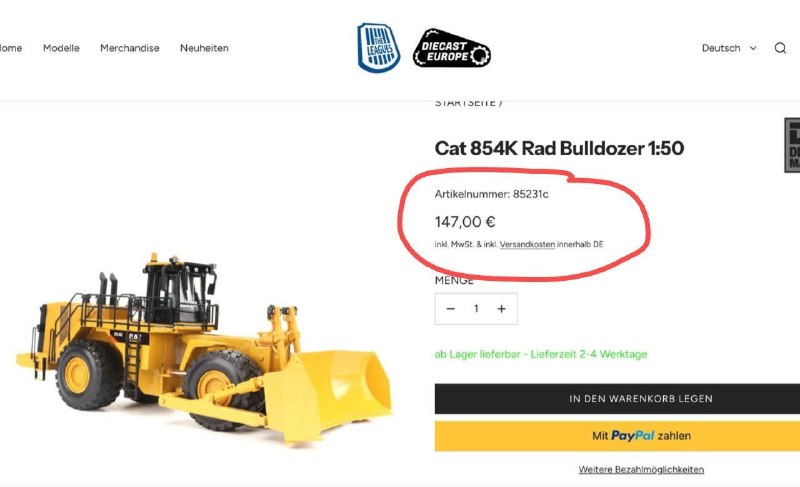Image resolution: width=800 pixels, height=487 pixels.
Task: Open the Merchandise menu item
Action: point(130,48)
